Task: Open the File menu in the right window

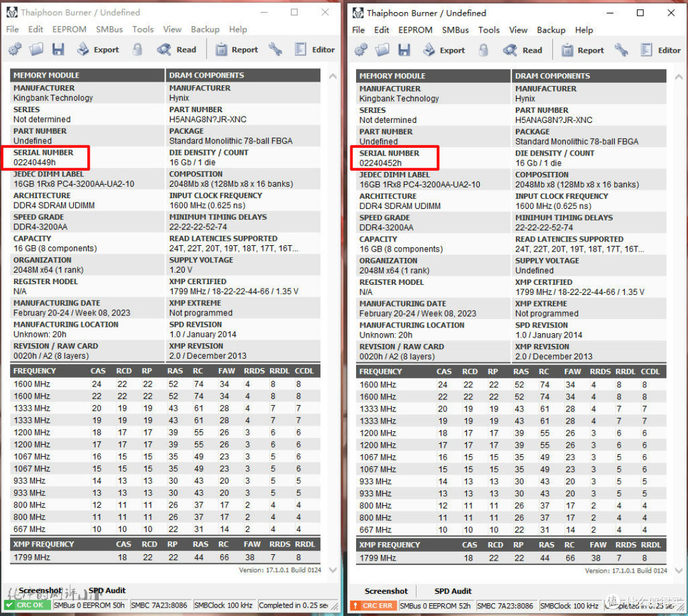Action: point(359,30)
